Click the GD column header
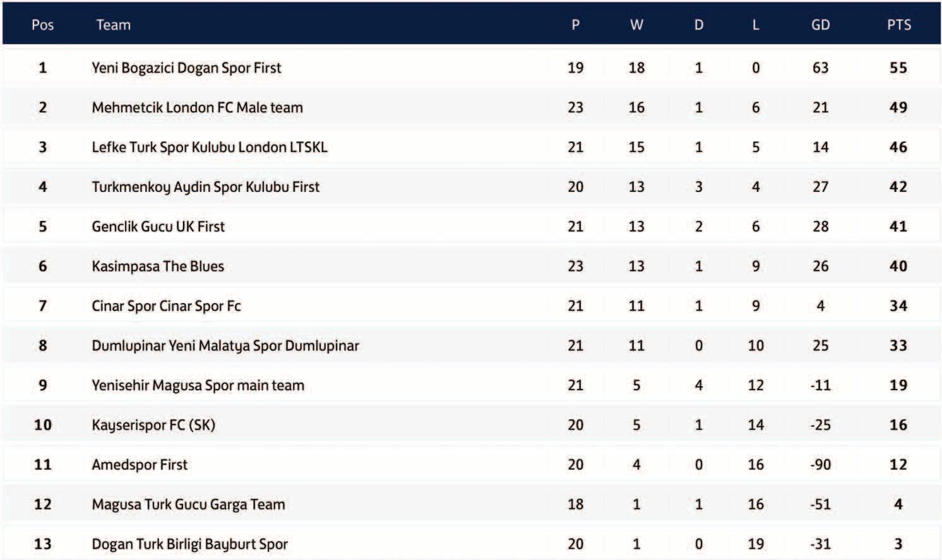 coord(820,25)
